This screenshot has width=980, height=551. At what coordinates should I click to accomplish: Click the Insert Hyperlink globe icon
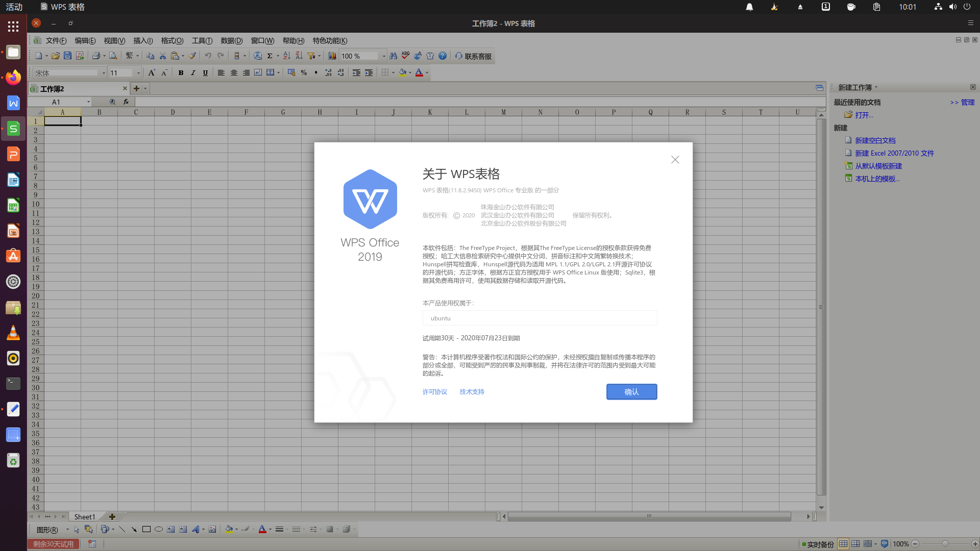pyautogui.click(x=258, y=56)
